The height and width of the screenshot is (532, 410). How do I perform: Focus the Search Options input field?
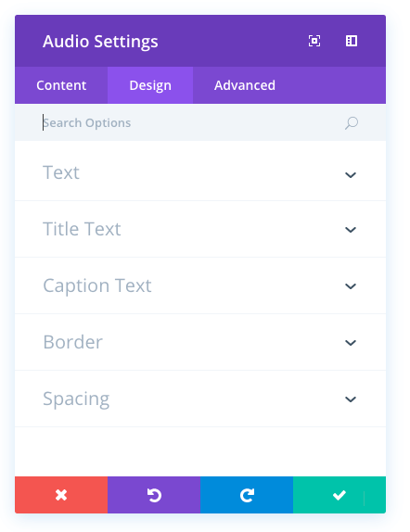point(192,123)
